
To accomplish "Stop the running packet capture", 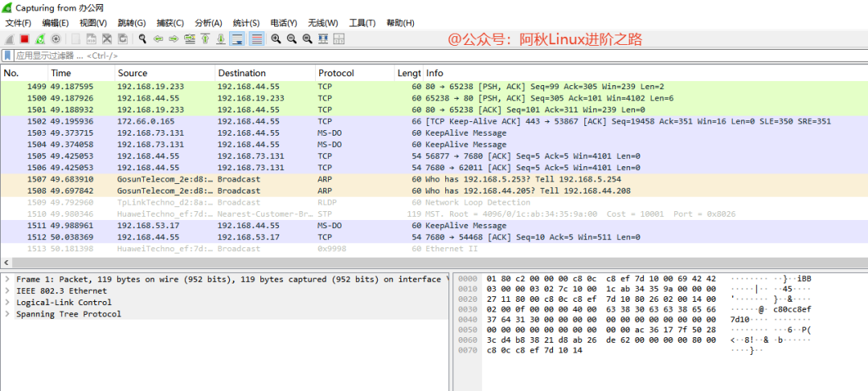I will pos(24,39).
